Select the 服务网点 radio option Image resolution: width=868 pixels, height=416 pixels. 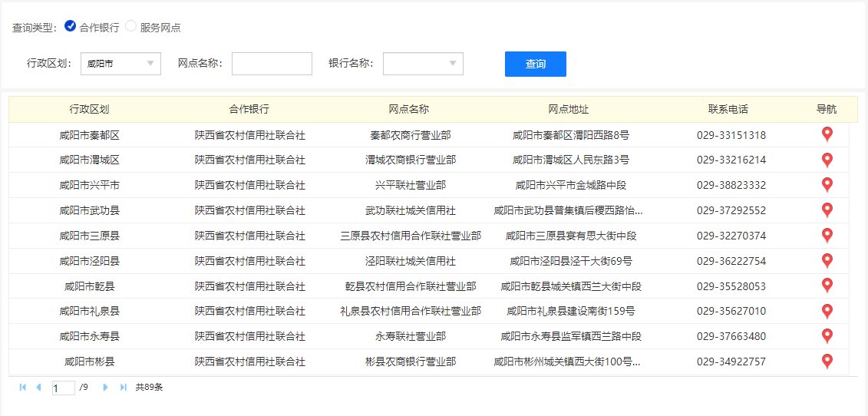click(x=131, y=26)
